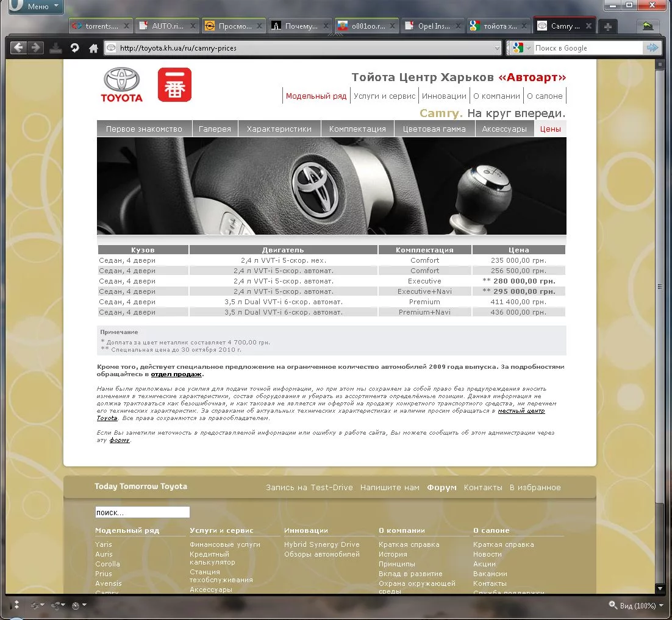Switch to the Просмо... browser tab
The height and width of the screenshot is (620, 672).
pos(234,26)
